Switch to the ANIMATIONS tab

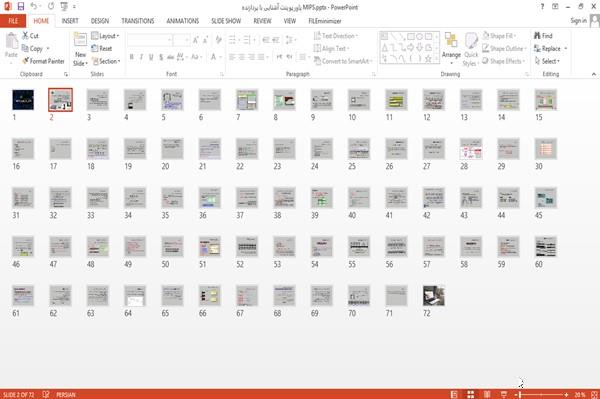pyautogui.click(x=183, y=21)
